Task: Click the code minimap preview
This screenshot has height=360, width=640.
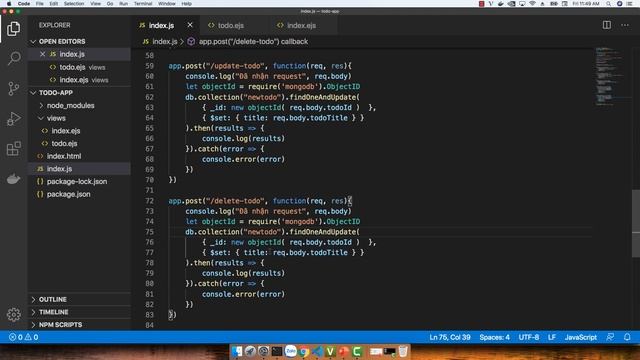Action: point(610,77)
